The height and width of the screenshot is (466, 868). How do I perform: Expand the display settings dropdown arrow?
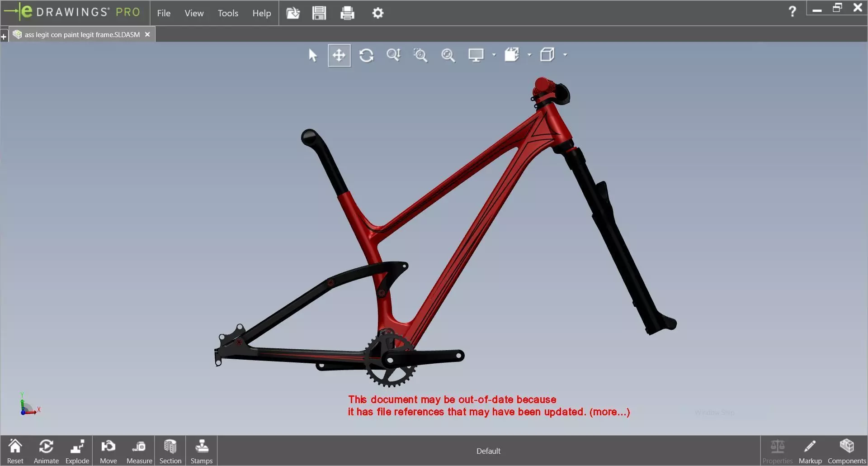[494, 55]
